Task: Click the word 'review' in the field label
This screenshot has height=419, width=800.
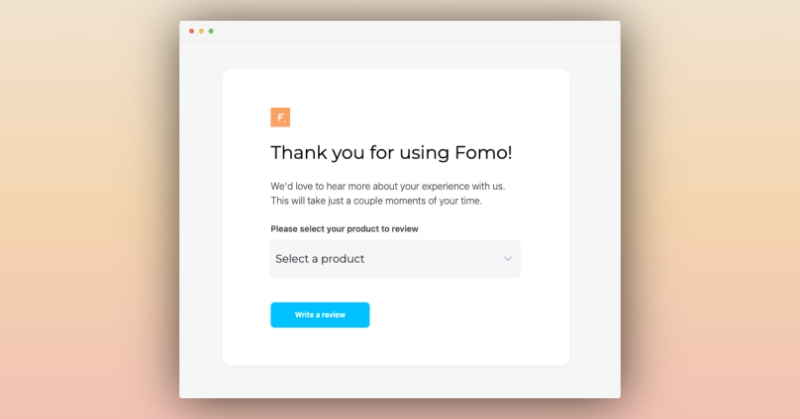Action: pos(405,229)
